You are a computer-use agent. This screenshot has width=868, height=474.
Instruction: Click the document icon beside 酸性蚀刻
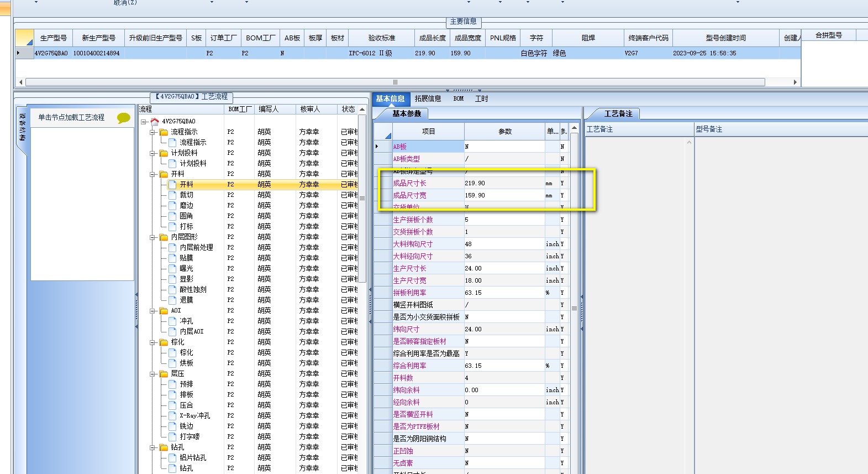pyautogui.click(x=172, y=289)
